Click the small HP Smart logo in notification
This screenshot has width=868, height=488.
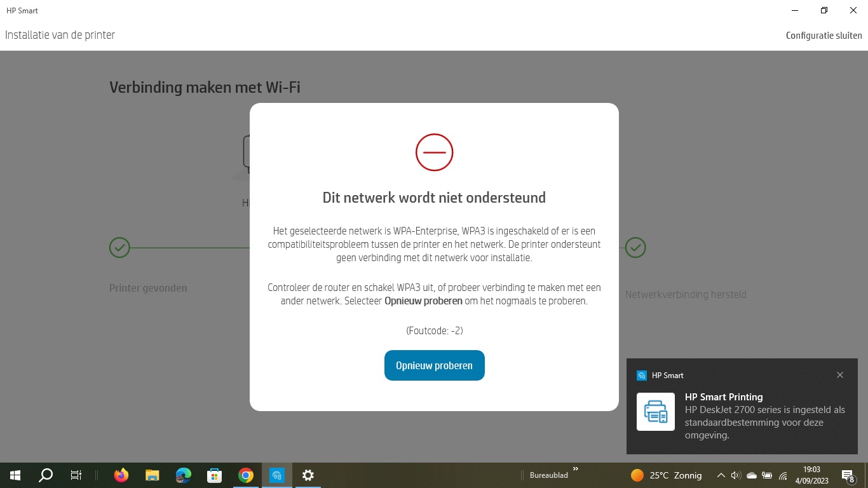(642, 376)
